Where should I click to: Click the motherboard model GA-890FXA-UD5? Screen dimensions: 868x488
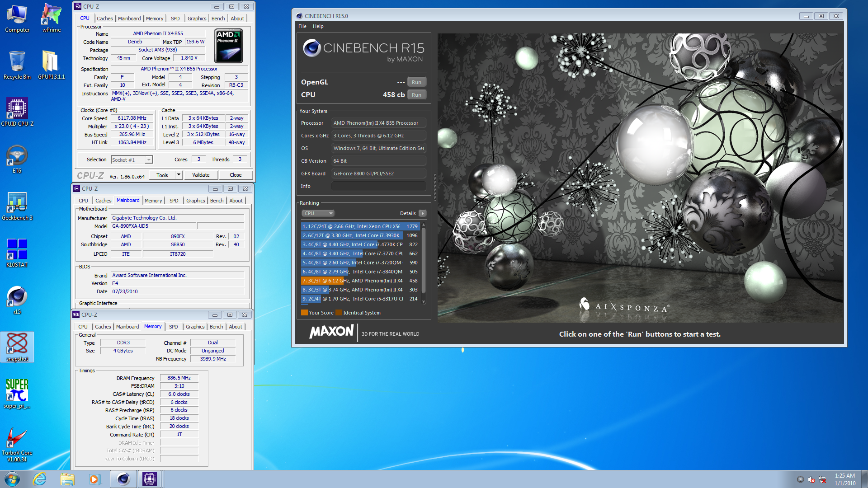click(x=153, y=226)
